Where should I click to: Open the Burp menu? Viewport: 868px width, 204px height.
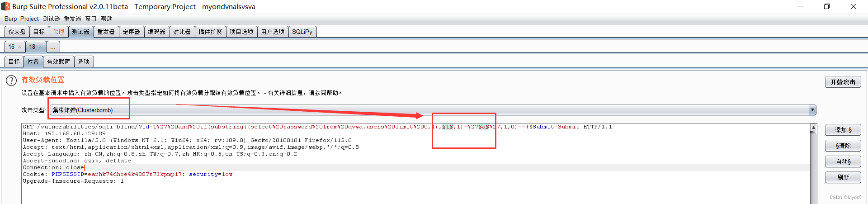(x=10, y=19)
